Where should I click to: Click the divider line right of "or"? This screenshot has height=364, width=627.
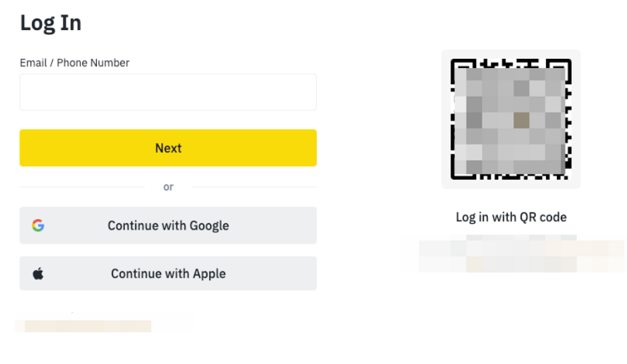(254, 187)
